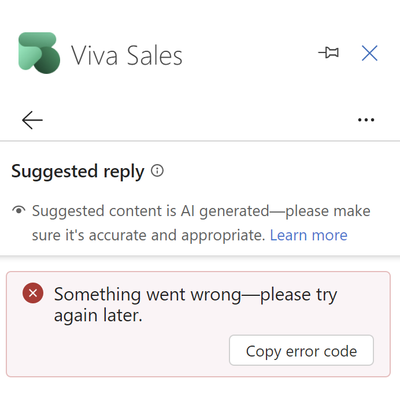The height and width of the screenshot is (394, 400).
Task: Select the Suggested reply heading
Action: click(x=78, y=172)
